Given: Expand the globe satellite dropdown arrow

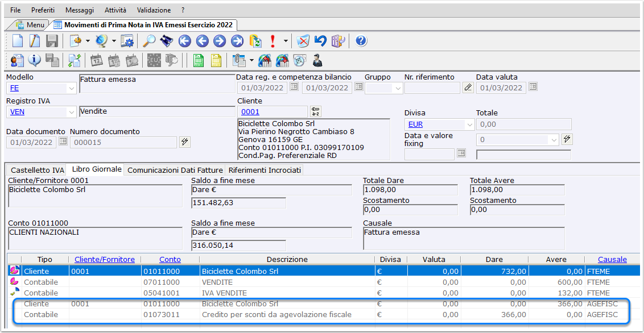Looking at the screenshot, I should pos(114,41).
